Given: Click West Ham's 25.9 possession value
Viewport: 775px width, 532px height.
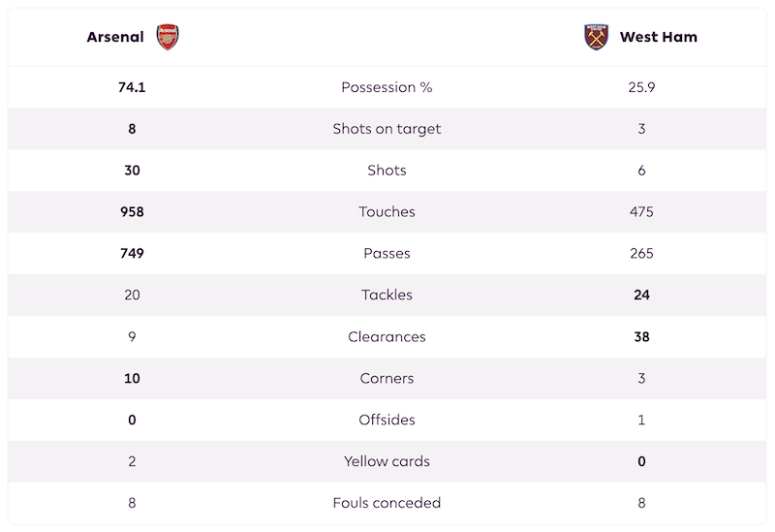Looking at the screenshot, I should point(641,87).
